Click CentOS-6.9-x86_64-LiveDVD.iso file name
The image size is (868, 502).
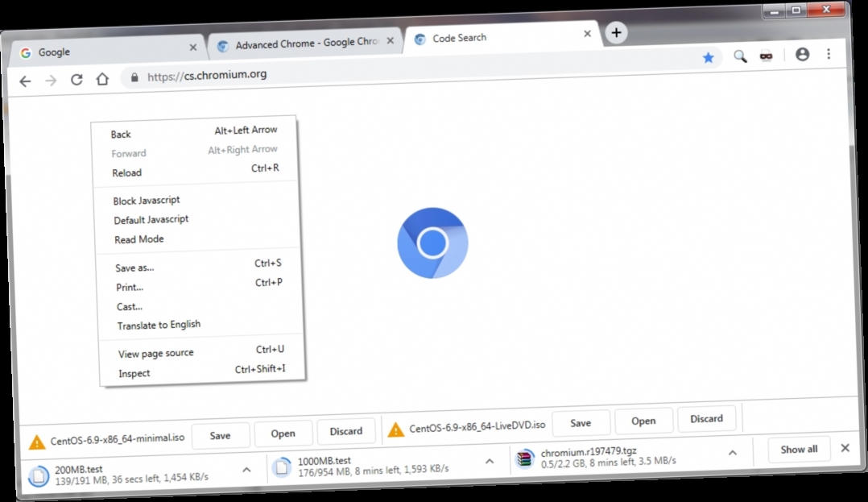pos(477,426)
